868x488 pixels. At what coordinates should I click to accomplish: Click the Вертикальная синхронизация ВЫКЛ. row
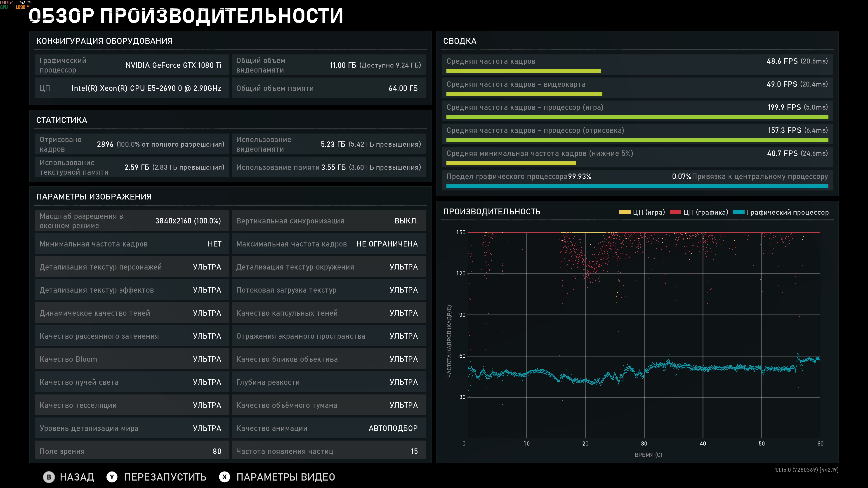pos(328,221)
